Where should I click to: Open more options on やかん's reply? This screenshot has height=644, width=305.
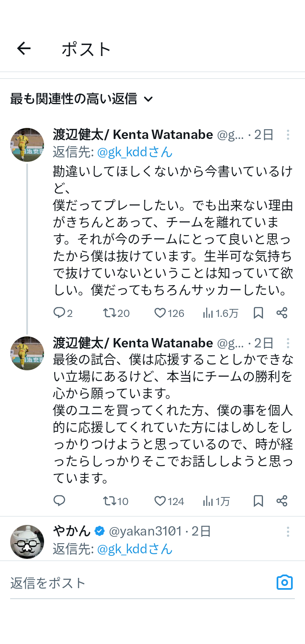pyautogui.click(x=288, y=532)
